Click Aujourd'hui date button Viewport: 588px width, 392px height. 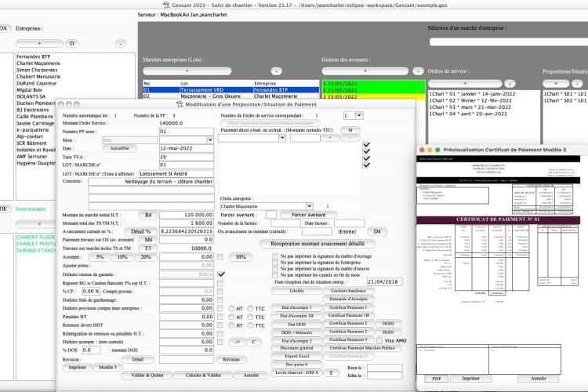pos(120,148)
